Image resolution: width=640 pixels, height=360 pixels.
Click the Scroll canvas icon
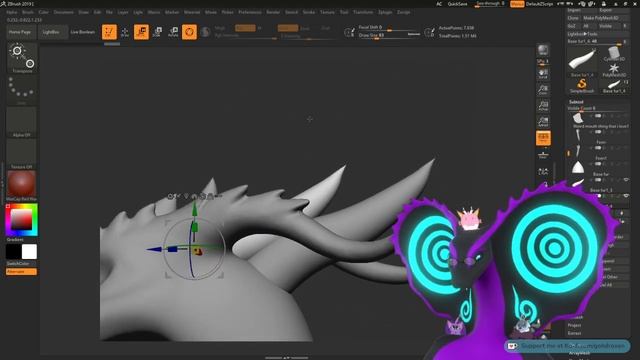543,74
